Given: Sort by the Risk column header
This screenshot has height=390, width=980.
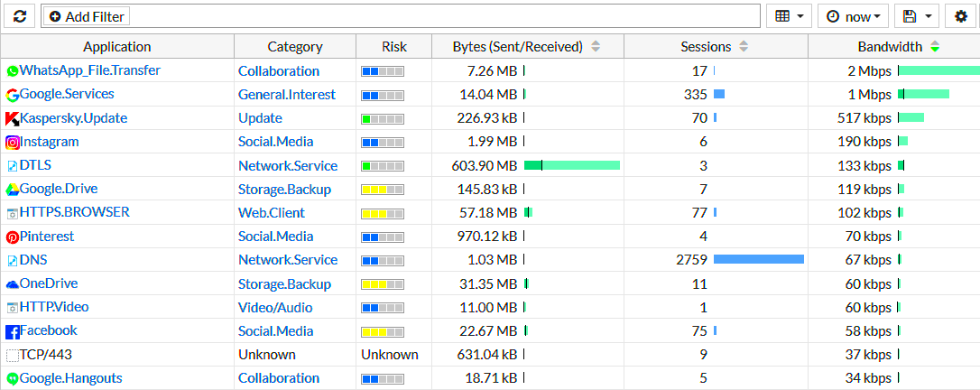Looking at the screenshot, I should 393,46.
